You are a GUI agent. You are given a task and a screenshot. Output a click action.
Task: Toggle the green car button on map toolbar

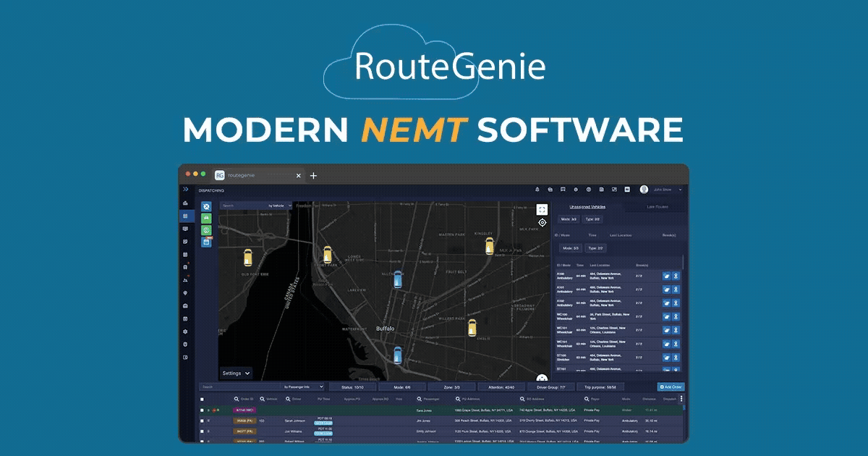point(206,219)
